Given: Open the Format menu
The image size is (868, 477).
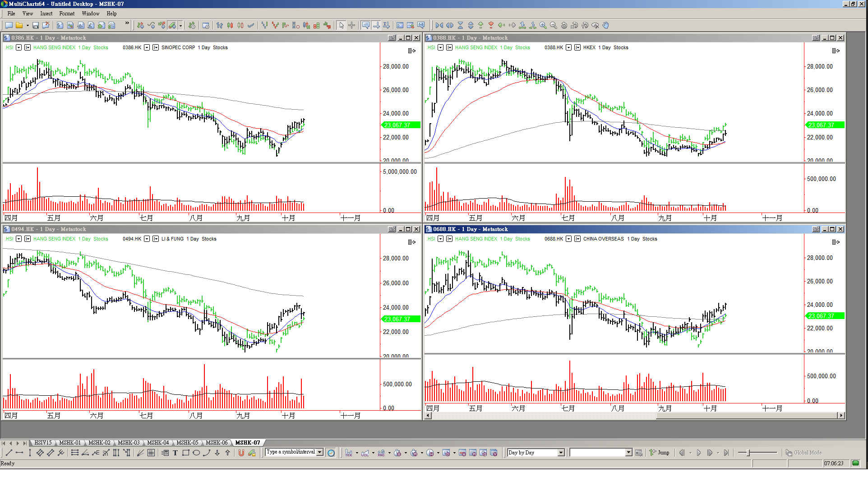Looking at the screenshot, I should coord(67,14).
